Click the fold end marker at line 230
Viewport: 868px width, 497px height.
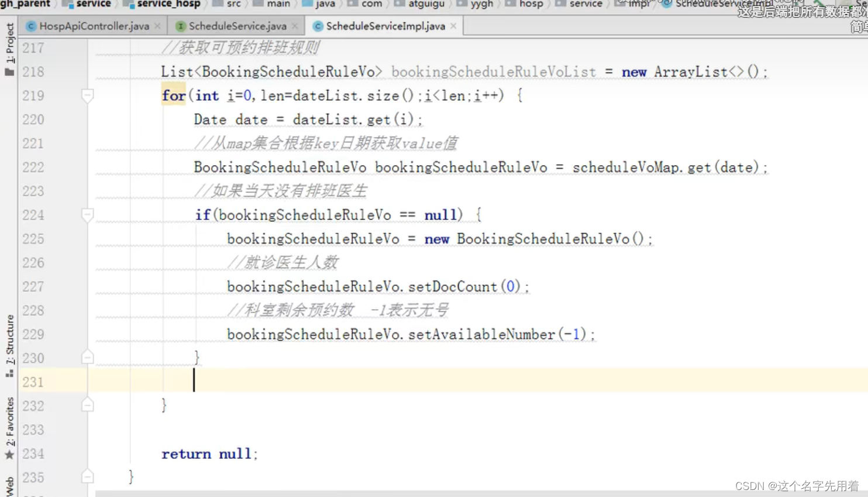tap(87, 358)
